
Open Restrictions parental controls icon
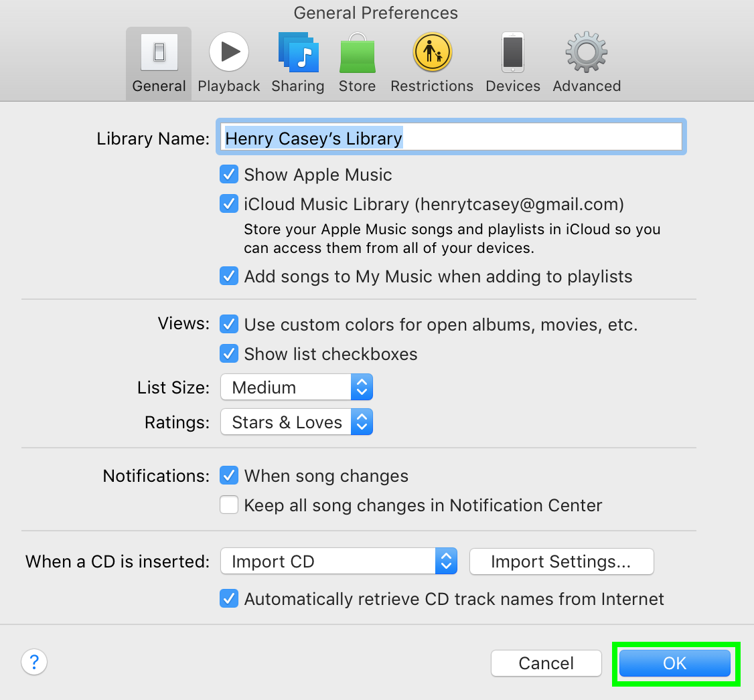point(433,52)
